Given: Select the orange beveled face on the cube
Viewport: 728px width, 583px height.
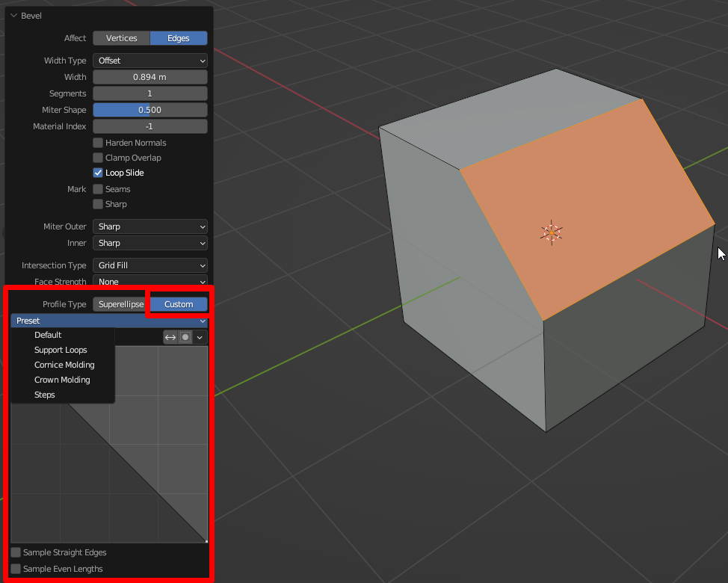Looking at the screenshot, I should (587, 210).
